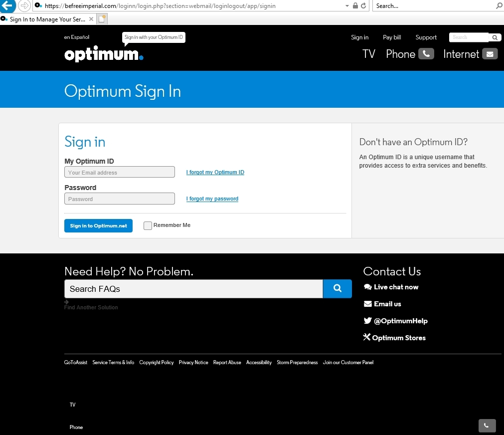Open the I forgot my Optimum ID link
504x435 pixels.
click(x=215, y=172)
